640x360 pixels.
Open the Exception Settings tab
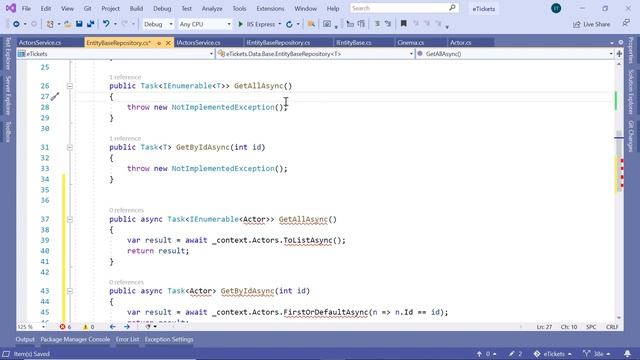tap(169, 339)
